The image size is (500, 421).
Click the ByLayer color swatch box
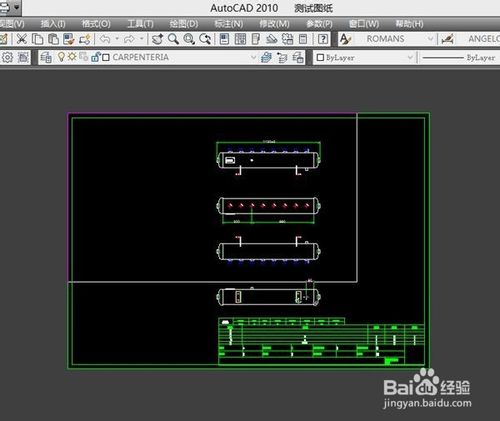tap(320, 58)
